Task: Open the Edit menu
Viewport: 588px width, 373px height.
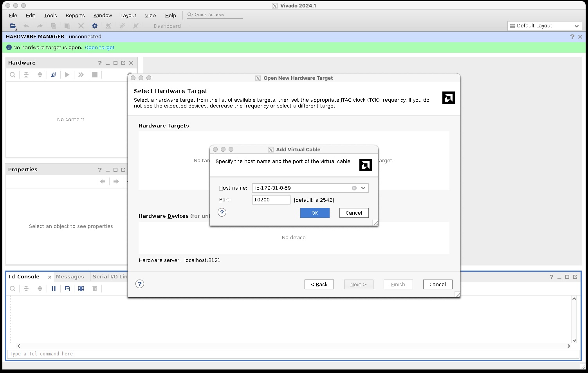Action: tap(30, 16)
